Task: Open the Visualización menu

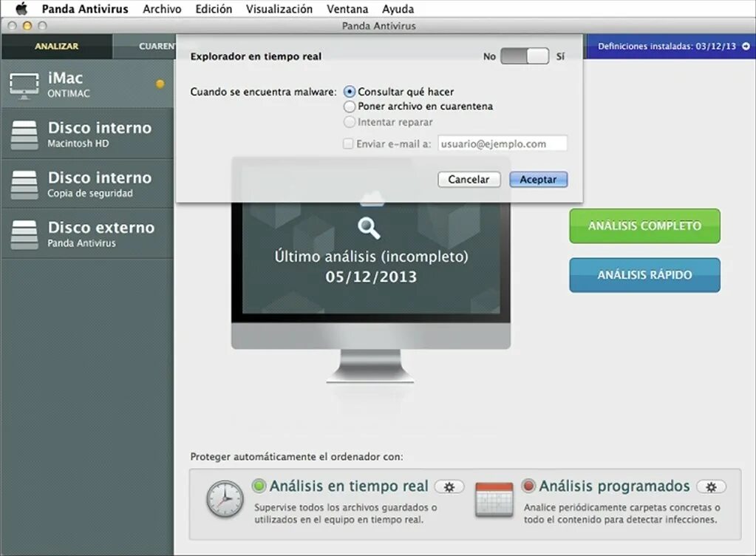Action: (x=279, y=9)
